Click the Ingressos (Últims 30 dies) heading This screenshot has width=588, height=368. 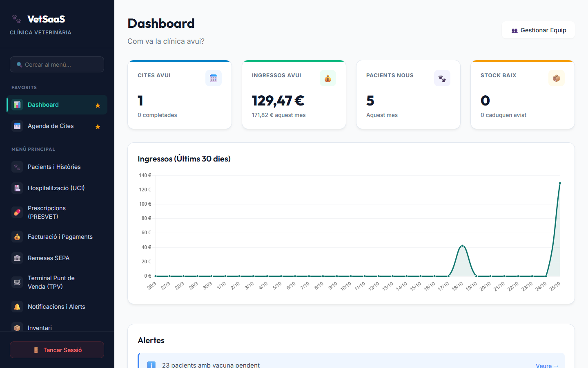(184, 159)
